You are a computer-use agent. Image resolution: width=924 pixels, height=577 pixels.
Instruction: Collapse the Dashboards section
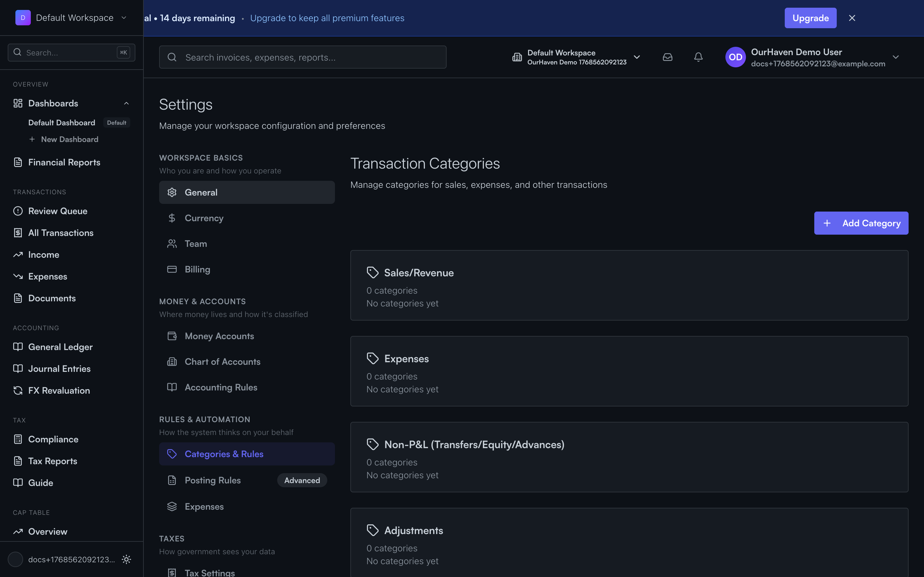(126, 103)
